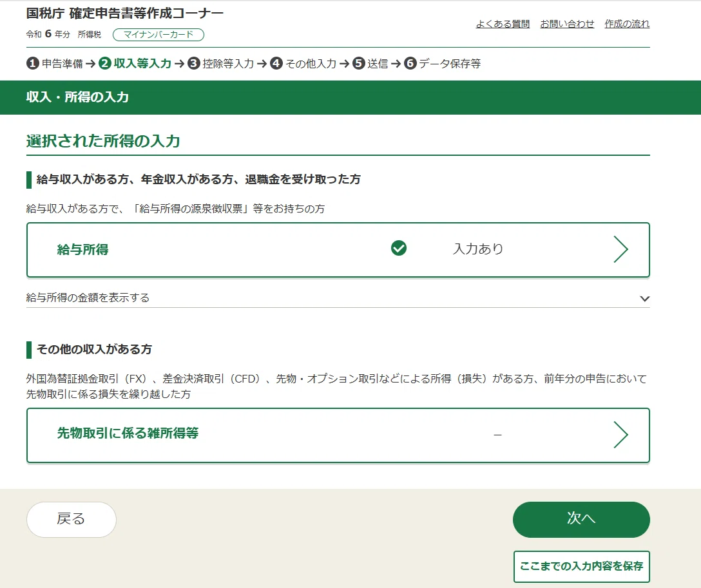Select step 2 収入等入力
Screen dimensions: 701x588
[135, 64]
